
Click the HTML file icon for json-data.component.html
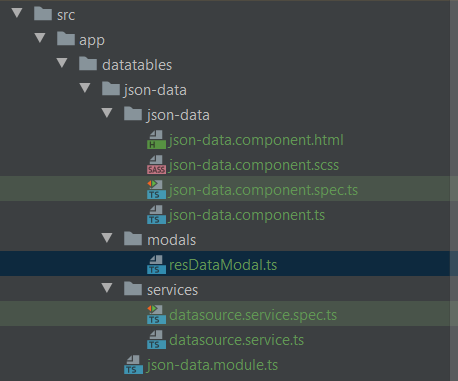(156, 140)
